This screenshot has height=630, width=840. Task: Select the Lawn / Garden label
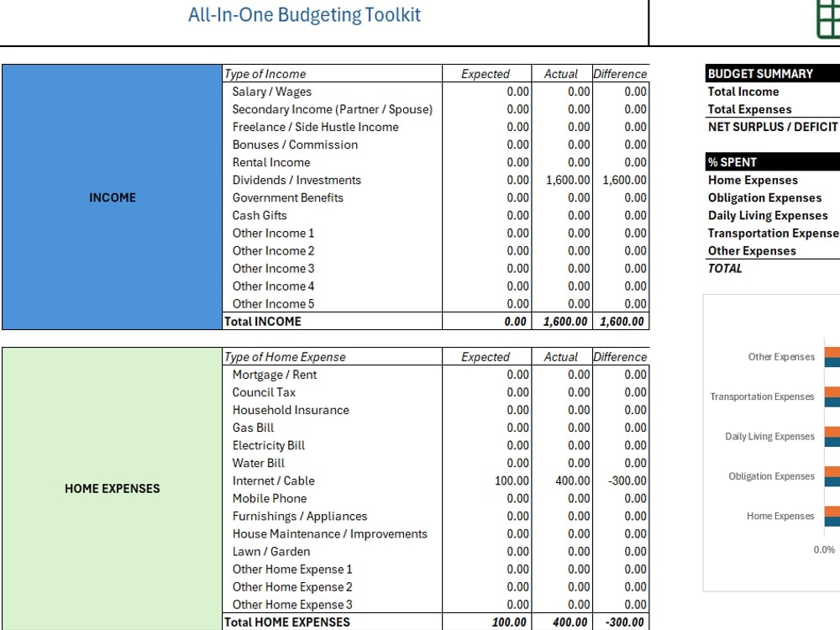(271, 551)
